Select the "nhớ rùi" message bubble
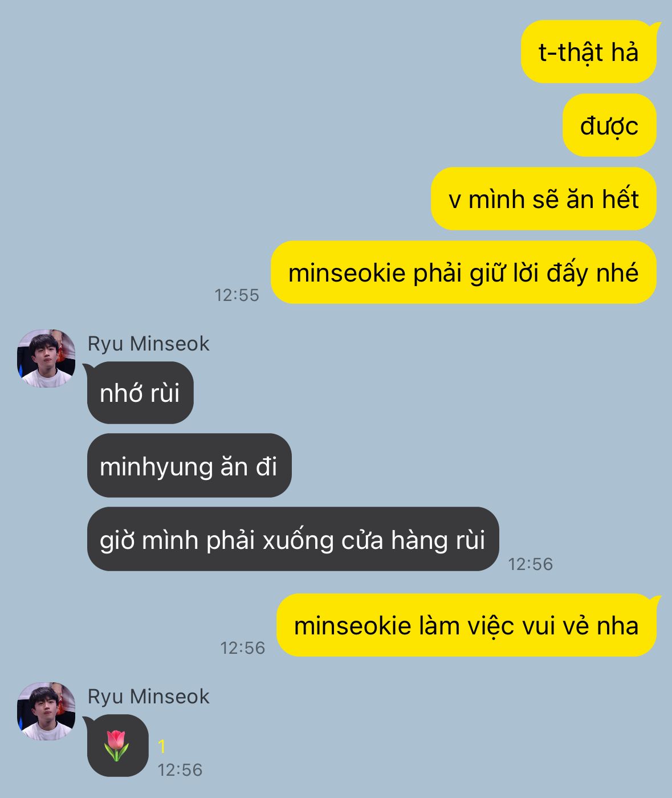The width and height of the screenshot is (672, 798). click(x=140, y=393)
